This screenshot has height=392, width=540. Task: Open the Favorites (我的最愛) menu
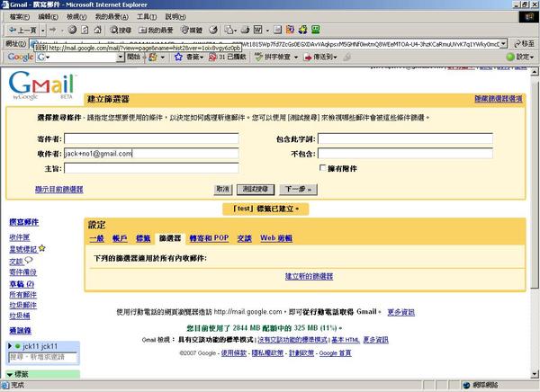point(112,16)
